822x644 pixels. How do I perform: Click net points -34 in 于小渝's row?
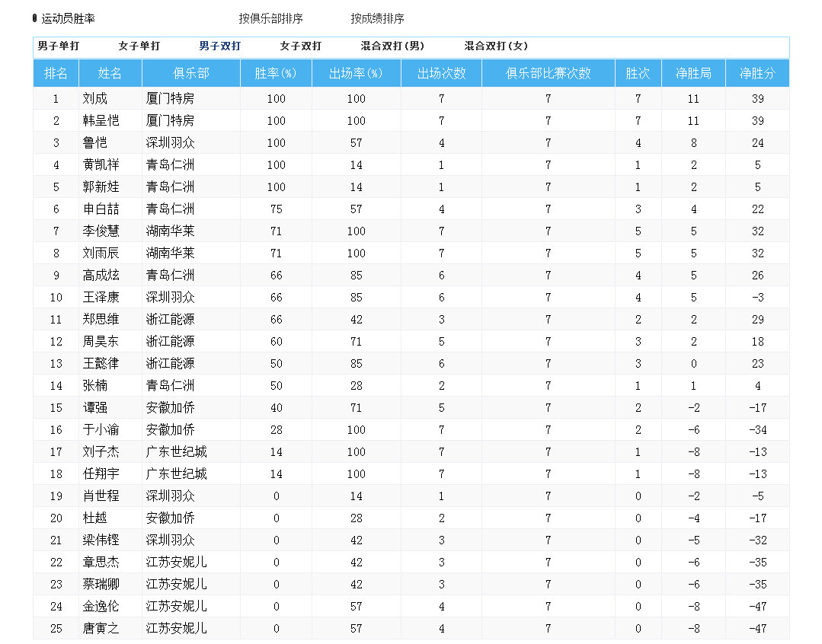(x=757, y=430)
